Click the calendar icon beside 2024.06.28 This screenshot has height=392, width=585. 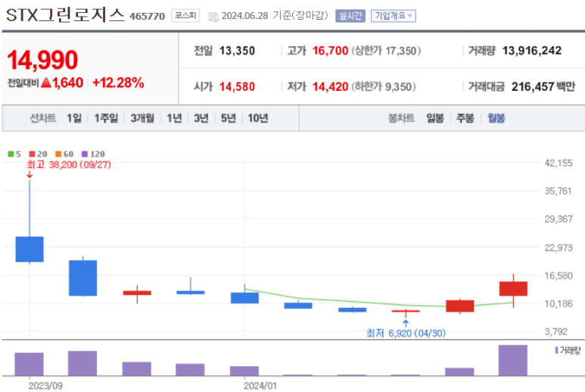coord(213,17)
